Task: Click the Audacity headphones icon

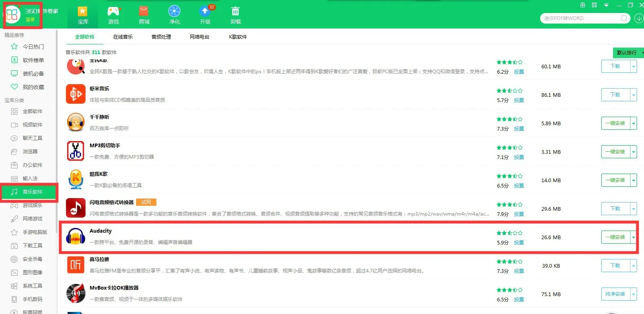Action: (x=76, y=237)
